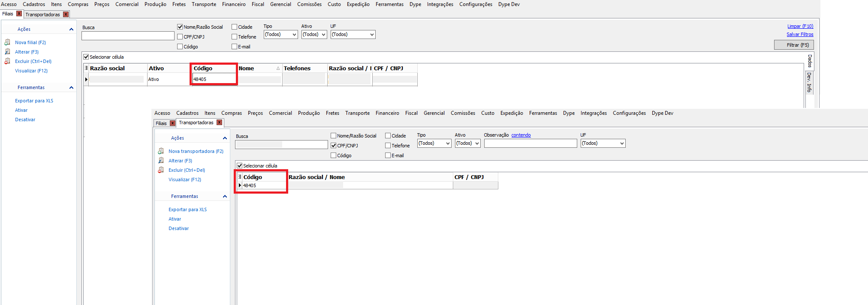
Task: Open the Dados vertical side tab
Action: tap(810, 61)
